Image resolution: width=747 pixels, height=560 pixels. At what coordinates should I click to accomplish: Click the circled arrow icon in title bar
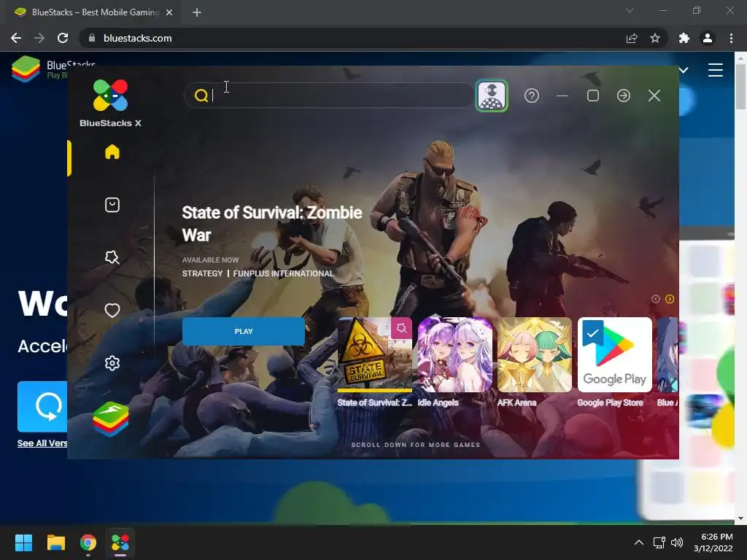tap(624, 96)
